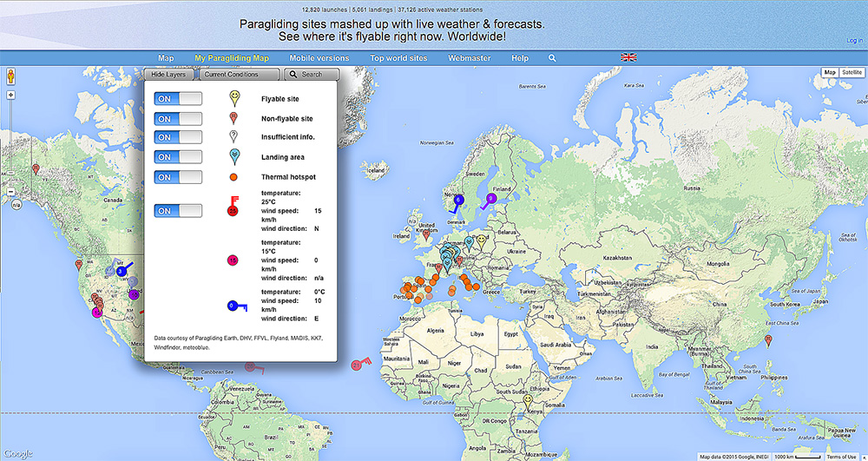Toggle the Landing area layer switch
The height and width of the screenshot is (461, 868).
pos(178,157)
